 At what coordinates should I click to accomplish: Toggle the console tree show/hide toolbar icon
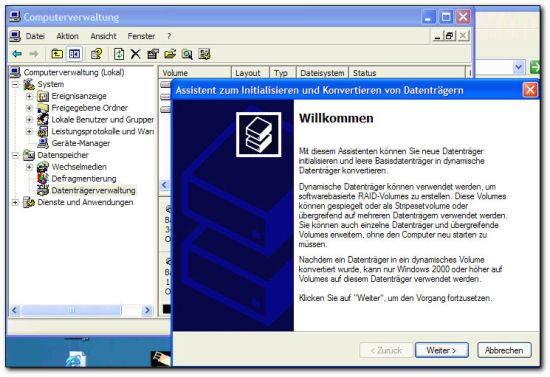point(74,54)
